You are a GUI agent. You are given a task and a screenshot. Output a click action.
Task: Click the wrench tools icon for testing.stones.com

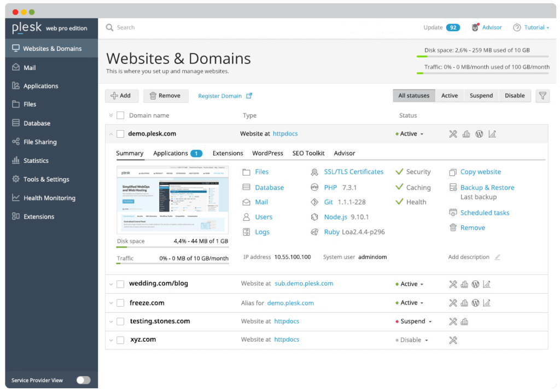tap(453, 321)
